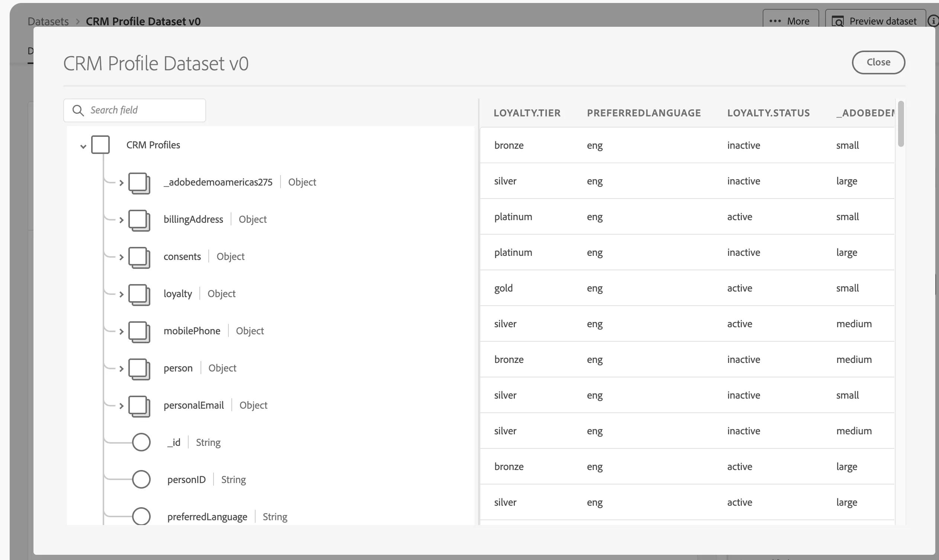Click the preview table vertical scrollbar

click(x=900, y=124)
